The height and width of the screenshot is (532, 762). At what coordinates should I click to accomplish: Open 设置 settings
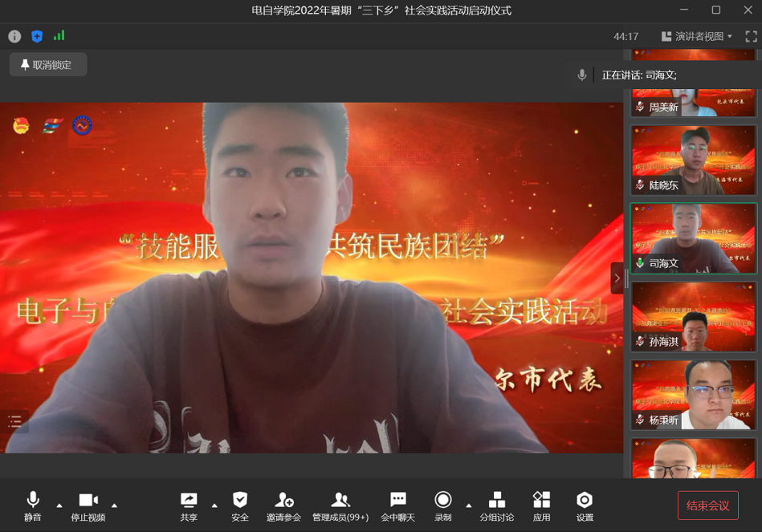585,506
